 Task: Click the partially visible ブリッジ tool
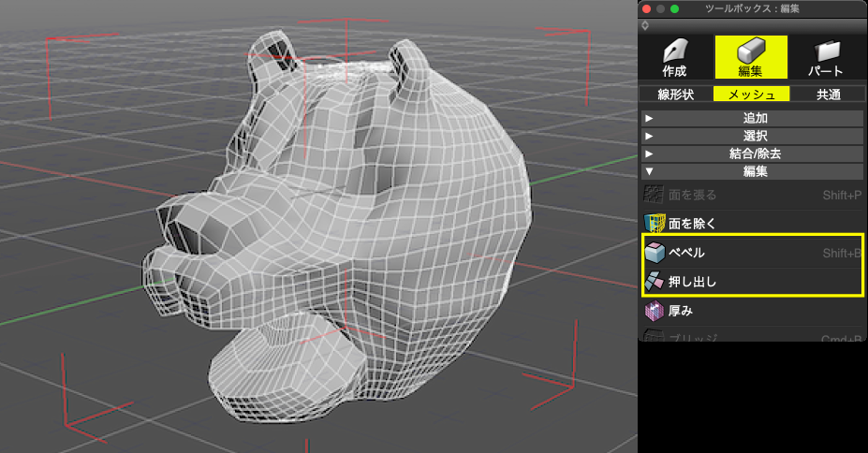point(693,337)
